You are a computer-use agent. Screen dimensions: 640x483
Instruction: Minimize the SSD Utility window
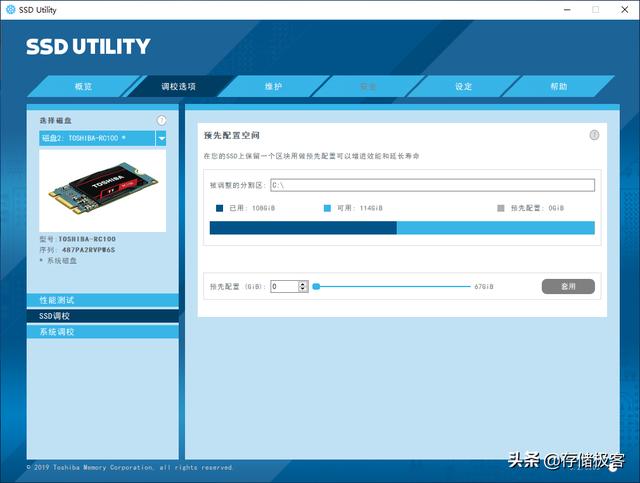point(567,9)
